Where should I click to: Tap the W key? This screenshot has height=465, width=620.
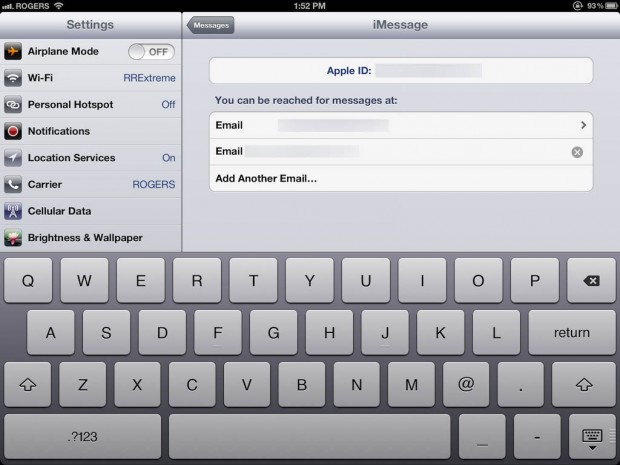click(84, 281)
